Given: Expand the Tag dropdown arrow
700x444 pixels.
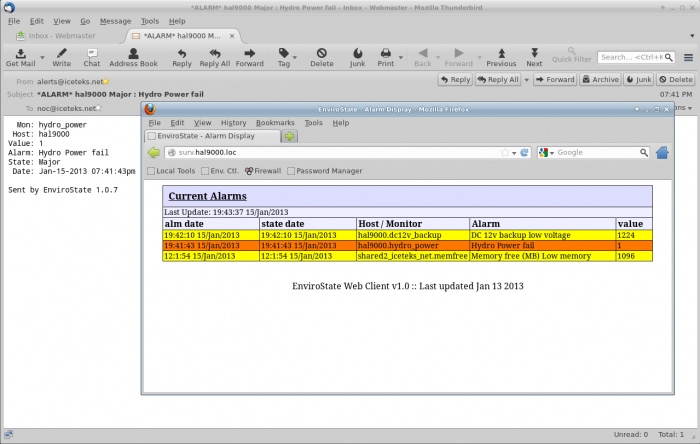Looking at the screenshot, I should 295,58.
